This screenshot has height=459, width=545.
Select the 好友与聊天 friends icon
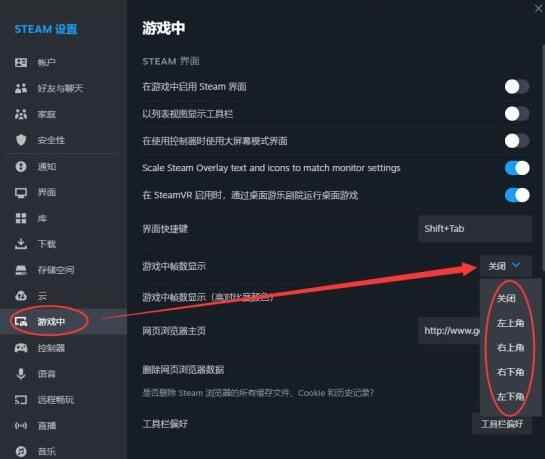(x=21, y=88)
